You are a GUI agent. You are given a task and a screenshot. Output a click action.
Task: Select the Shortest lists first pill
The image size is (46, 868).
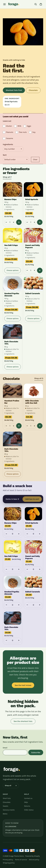pos(14,90)
